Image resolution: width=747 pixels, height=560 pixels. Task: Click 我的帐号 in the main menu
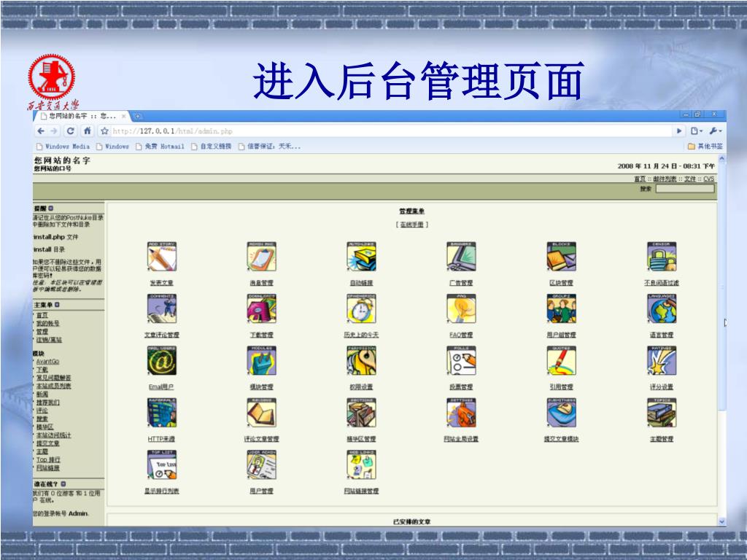(47, 323)
